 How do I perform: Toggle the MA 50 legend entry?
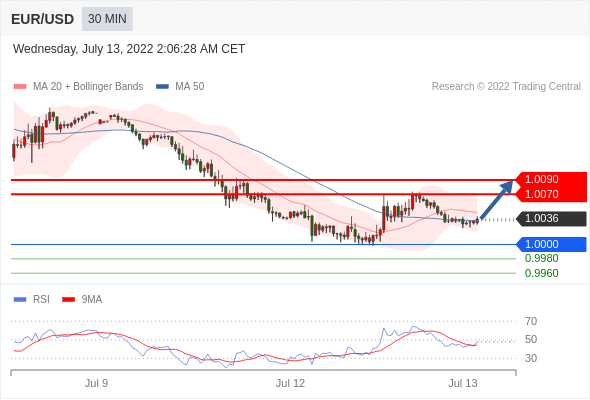[x=180, y=86]
